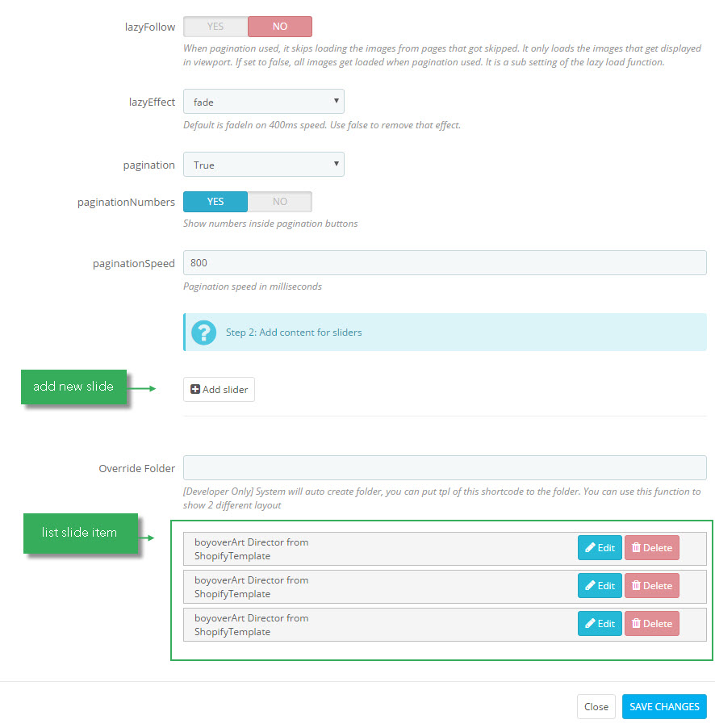Click the plus icon on Add slider
The height and width of the screenshot is (728, 715).
pyautogui.click(x=195, y=389)
